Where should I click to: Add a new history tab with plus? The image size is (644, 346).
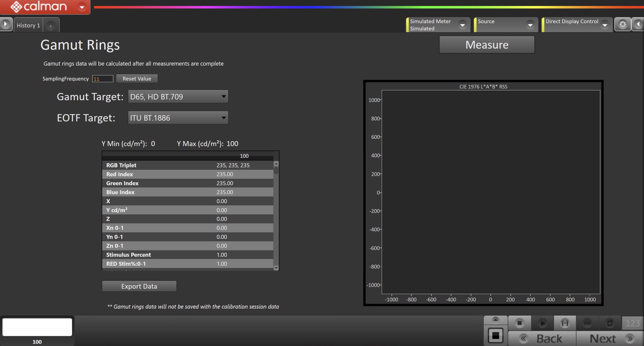click(51, 26)
